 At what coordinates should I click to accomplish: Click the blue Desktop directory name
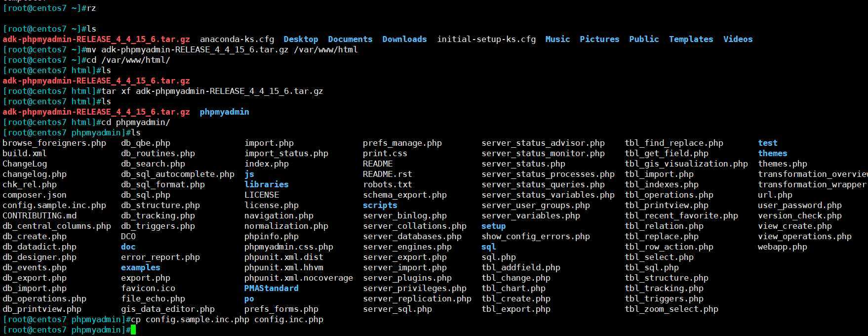tap(301, 39)
